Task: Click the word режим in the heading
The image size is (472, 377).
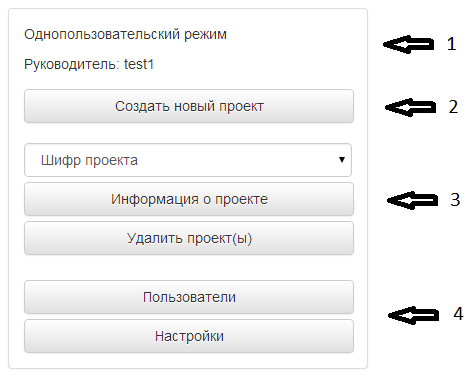Action: pos(205,35)
